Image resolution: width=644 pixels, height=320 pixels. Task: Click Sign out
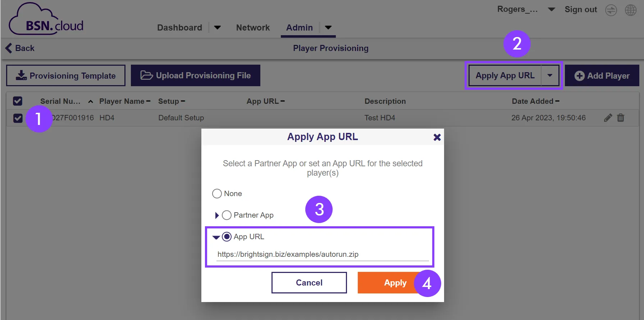coord(581,9)
